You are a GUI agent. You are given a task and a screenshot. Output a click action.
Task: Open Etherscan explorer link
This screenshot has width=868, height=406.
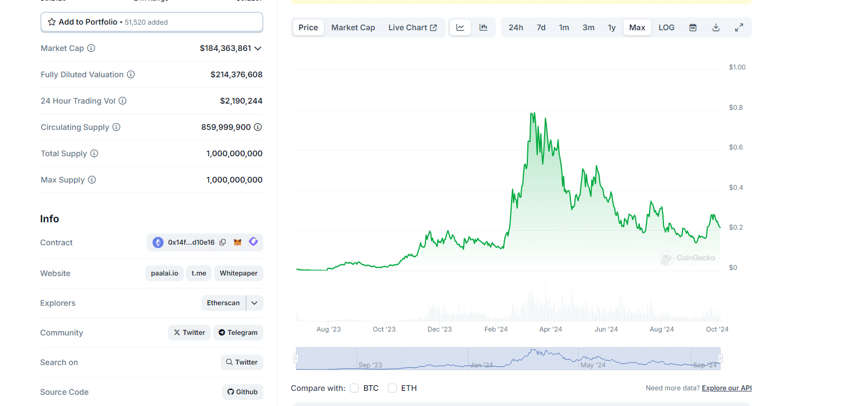tap(223, 303)
